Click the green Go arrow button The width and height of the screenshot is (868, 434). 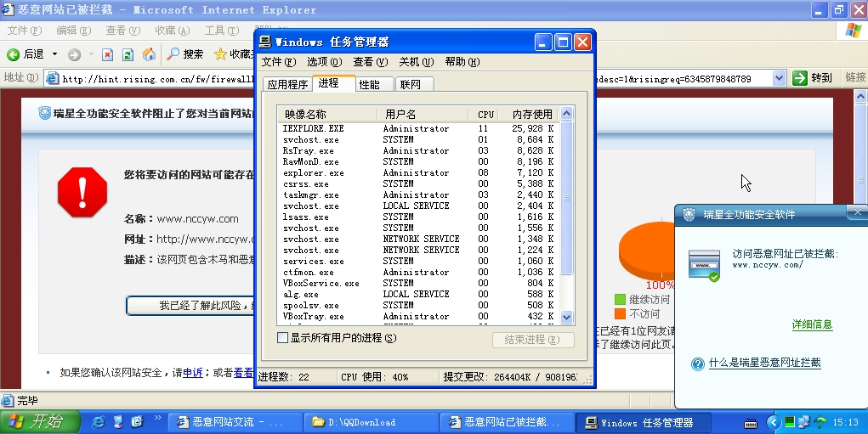point(799,78)
